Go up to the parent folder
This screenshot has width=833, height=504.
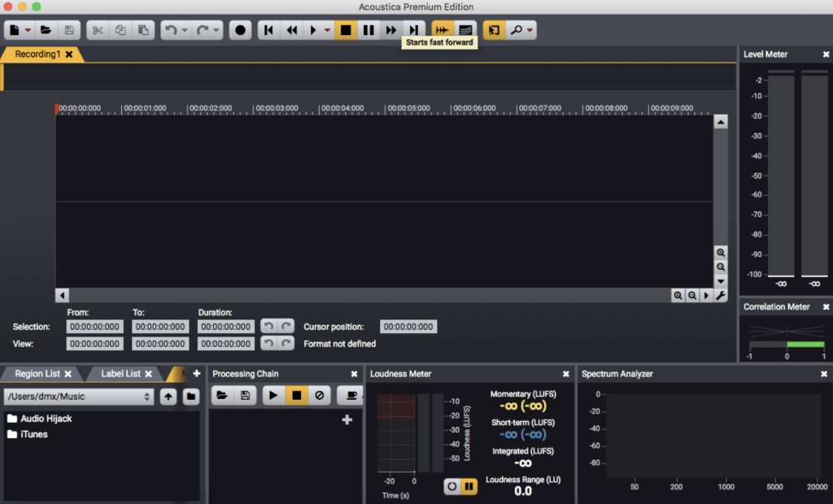pos(168,396)
